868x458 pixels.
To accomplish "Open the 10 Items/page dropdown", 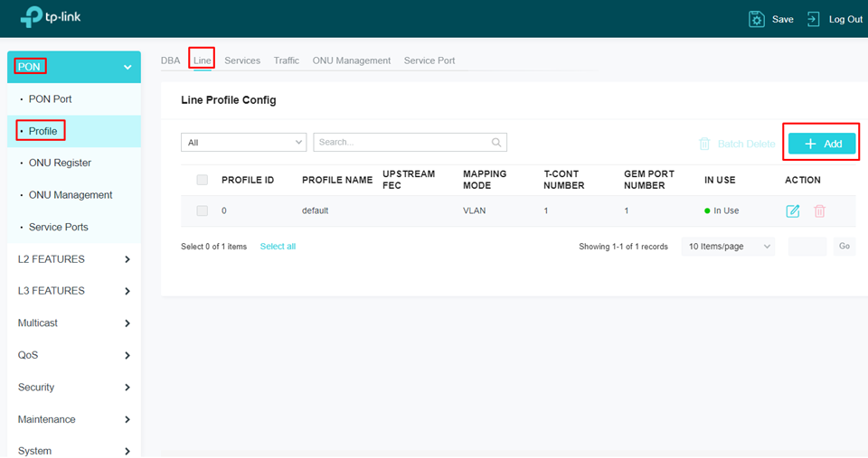I will click(x=728, y=247).
